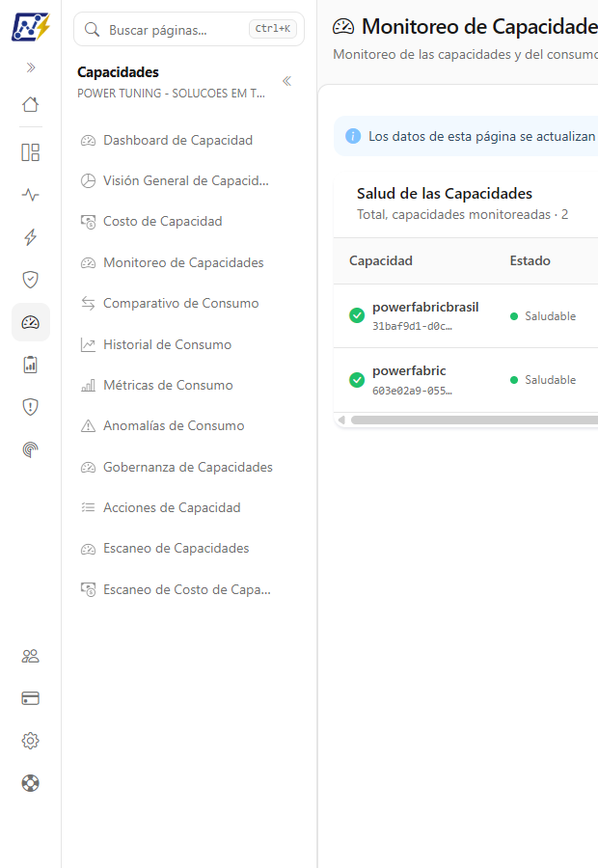Click the ID 31baf9d1-d0c… text
Screen dimensions: 598x868
pyautogui.click(x=412, y=327)
